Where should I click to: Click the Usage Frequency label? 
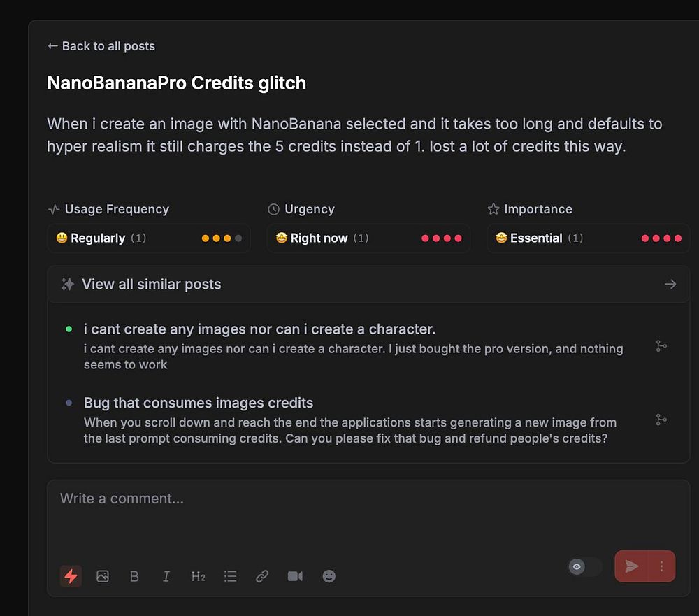coord(117,209)
